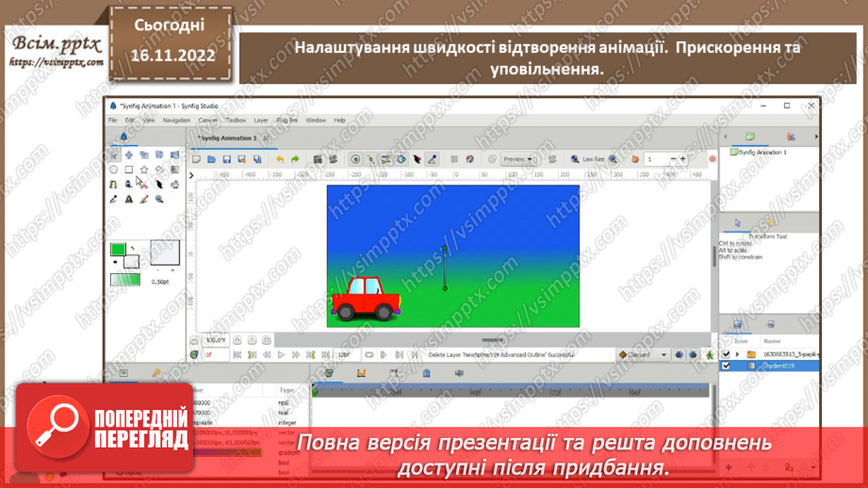868x488 pixels.
Task: Click the green default gradient swatch
Action: pyautogui.click(x=125, y=280)
